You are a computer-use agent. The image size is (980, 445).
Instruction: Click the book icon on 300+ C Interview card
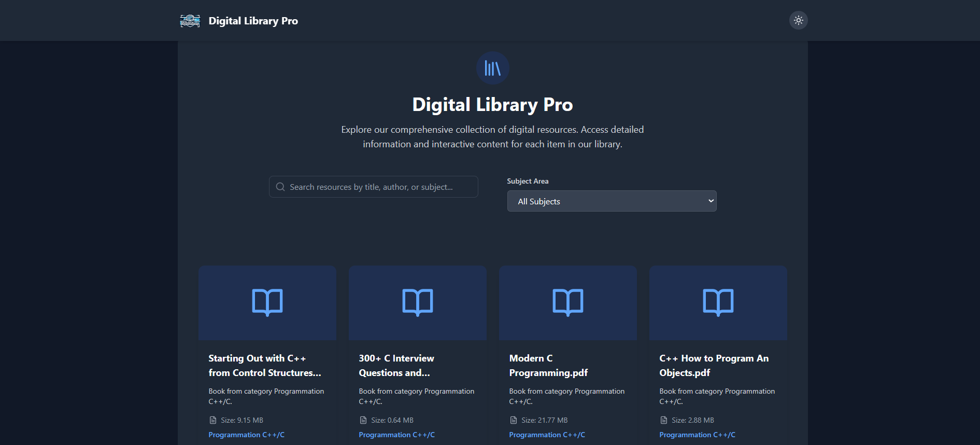[x=418, y=302]
